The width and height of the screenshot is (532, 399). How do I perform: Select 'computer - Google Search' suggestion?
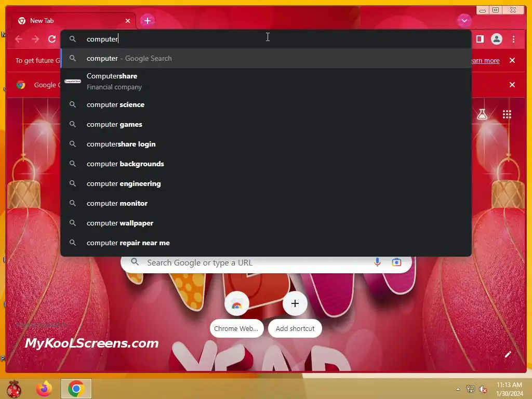[x=266, y=58]
